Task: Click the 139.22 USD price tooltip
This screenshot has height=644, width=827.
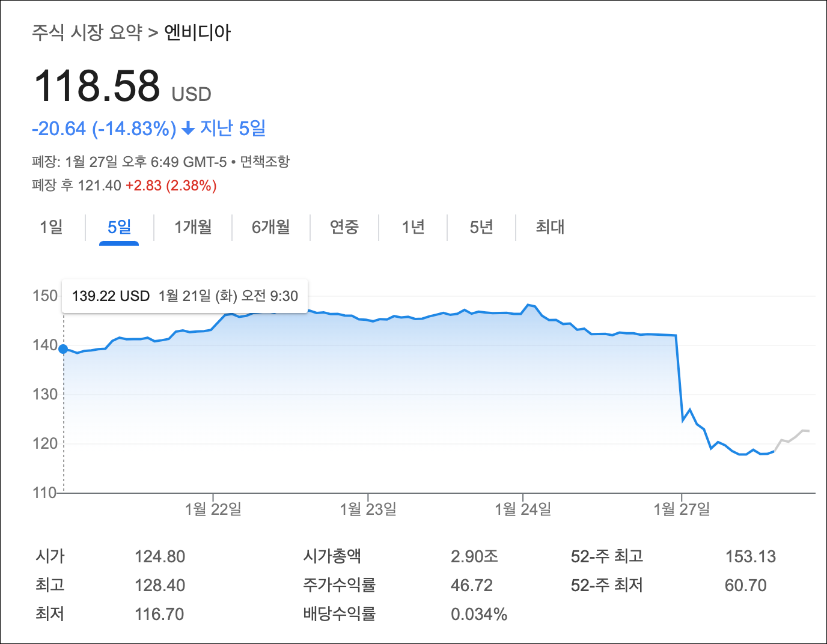Action: point(185,296)
